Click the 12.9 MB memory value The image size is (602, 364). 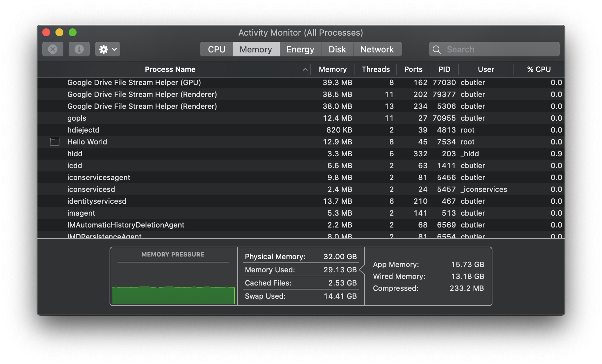pos(337,142)
